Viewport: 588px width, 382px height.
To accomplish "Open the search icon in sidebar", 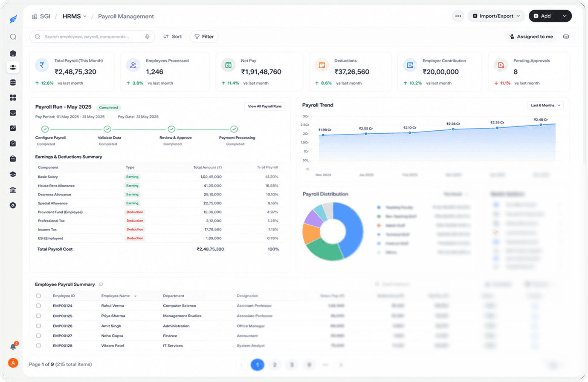I will pyautogui.click(x=13, y=37).
